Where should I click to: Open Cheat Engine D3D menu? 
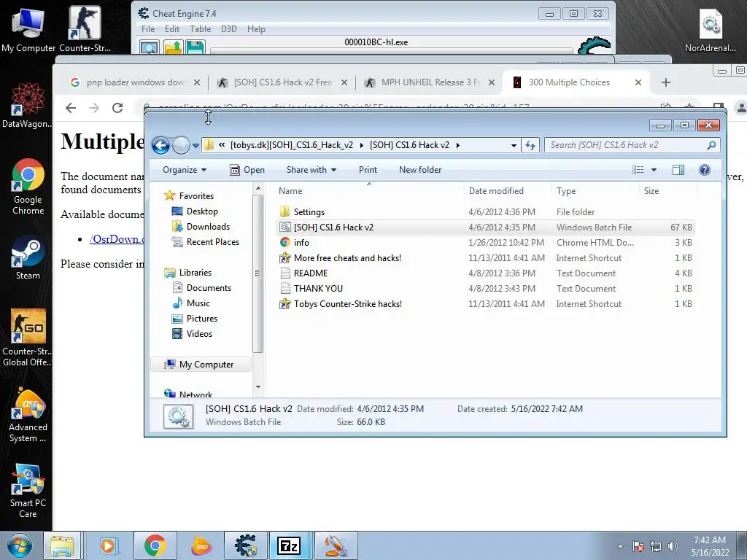[x=228, y=29]
